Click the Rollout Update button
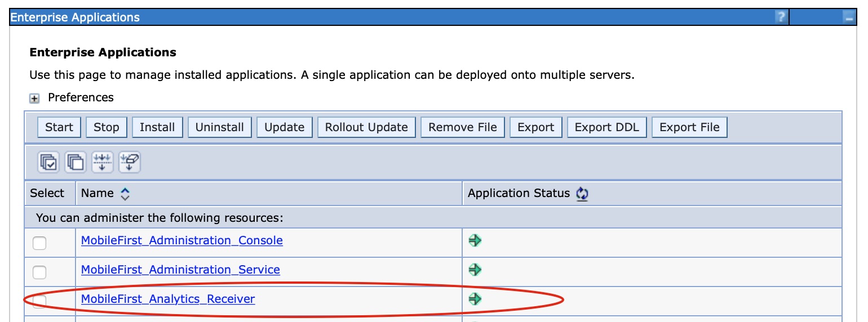 coord(366,127)
